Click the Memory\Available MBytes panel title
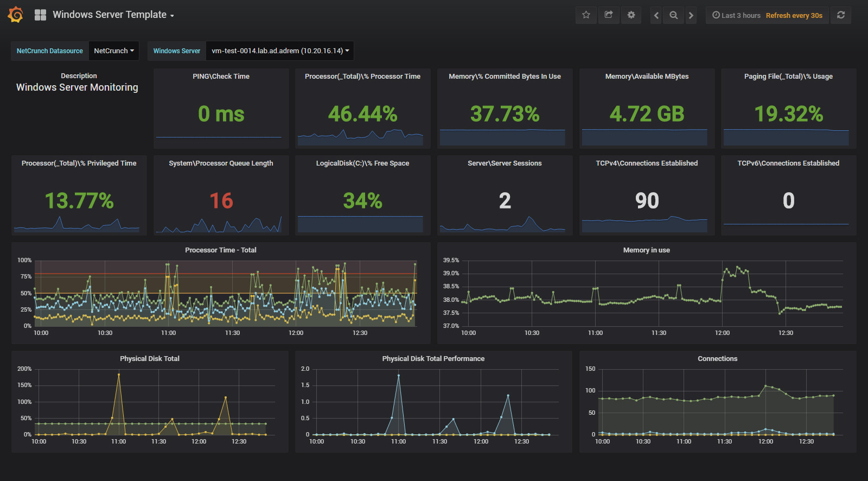 point(647,77)
